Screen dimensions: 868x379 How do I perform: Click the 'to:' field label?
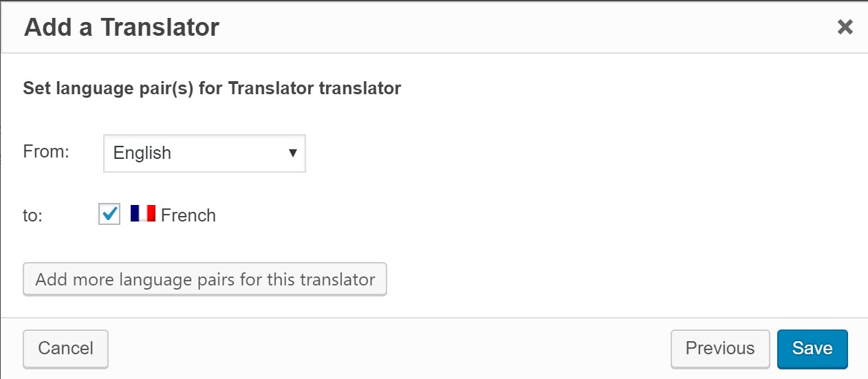(x=33, y=215)
